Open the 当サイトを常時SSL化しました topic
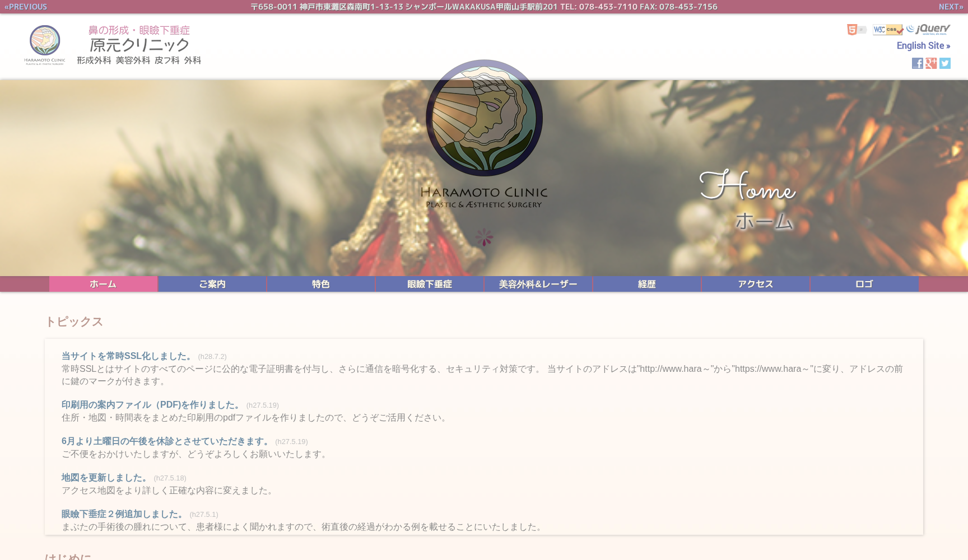The height and width of the screenshot is (560, 968). (127, 356)
